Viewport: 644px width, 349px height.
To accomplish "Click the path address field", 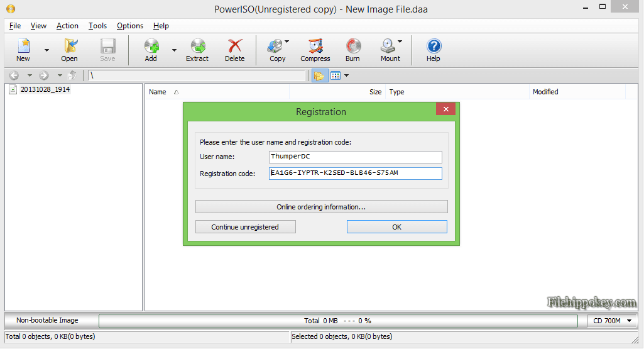I will tap(197, 75).
